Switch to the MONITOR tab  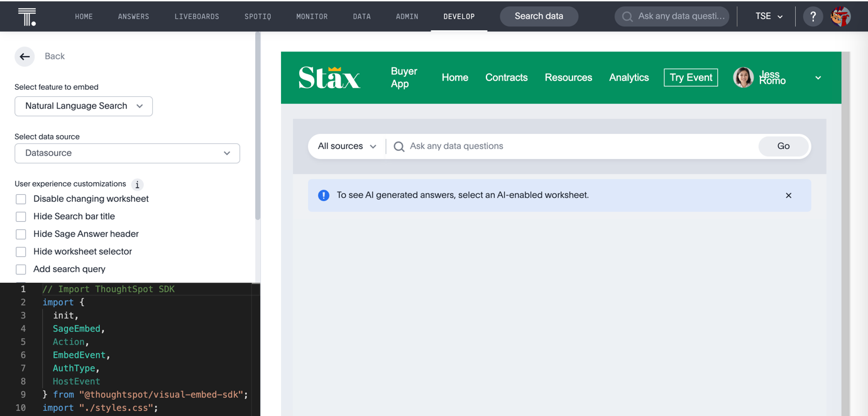[312, 16]
